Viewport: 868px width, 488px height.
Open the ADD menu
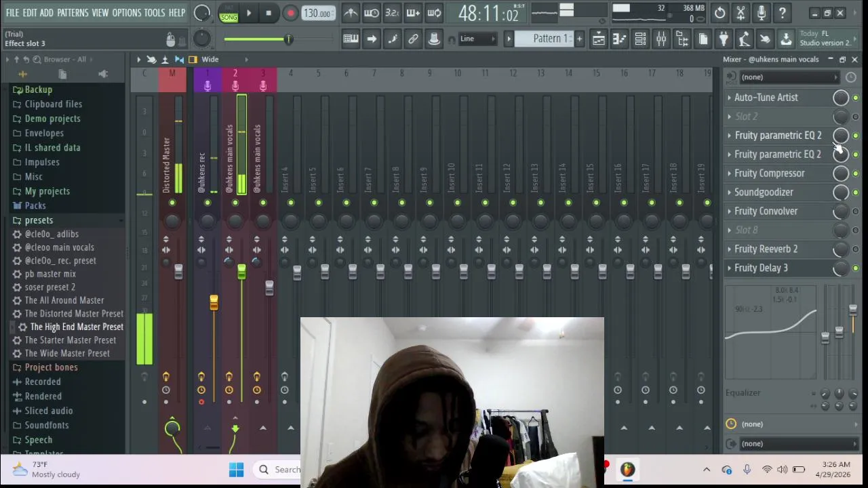(46, 13)
